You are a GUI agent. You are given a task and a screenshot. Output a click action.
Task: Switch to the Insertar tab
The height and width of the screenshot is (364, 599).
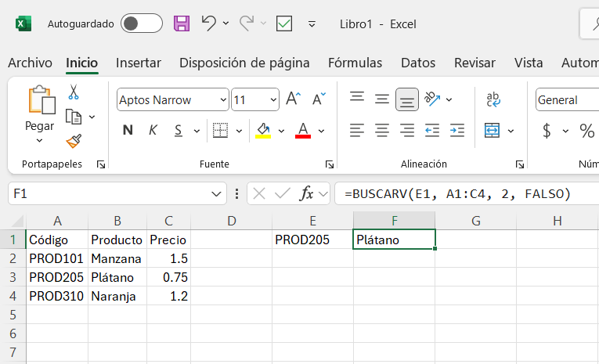139,63
